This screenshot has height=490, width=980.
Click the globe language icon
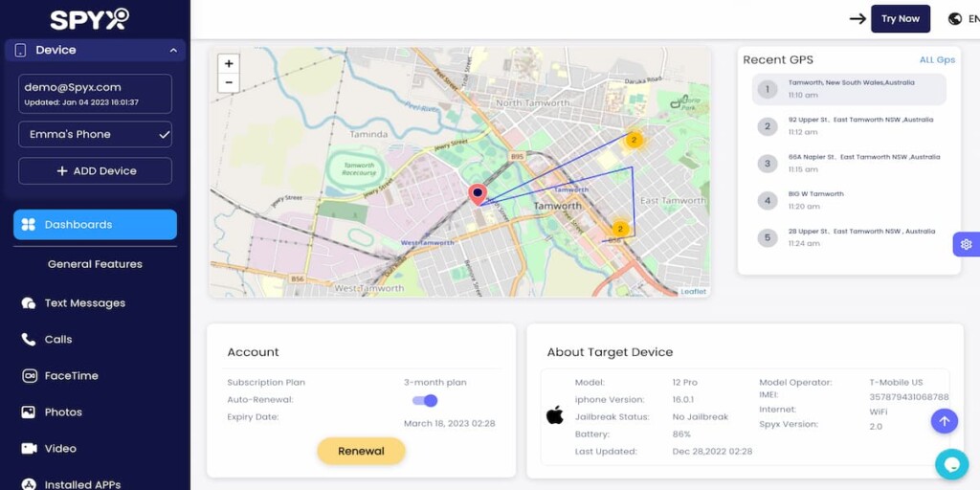point(954,19)
